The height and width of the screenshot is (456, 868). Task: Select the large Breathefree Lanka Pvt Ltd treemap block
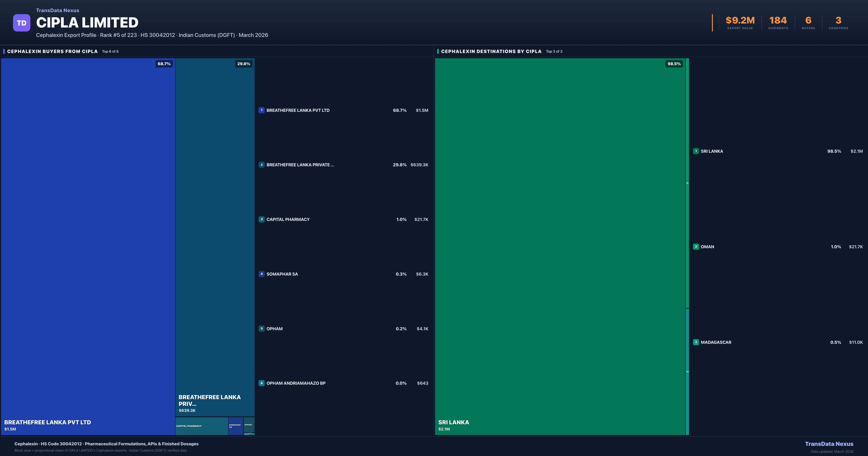point(88,246)
